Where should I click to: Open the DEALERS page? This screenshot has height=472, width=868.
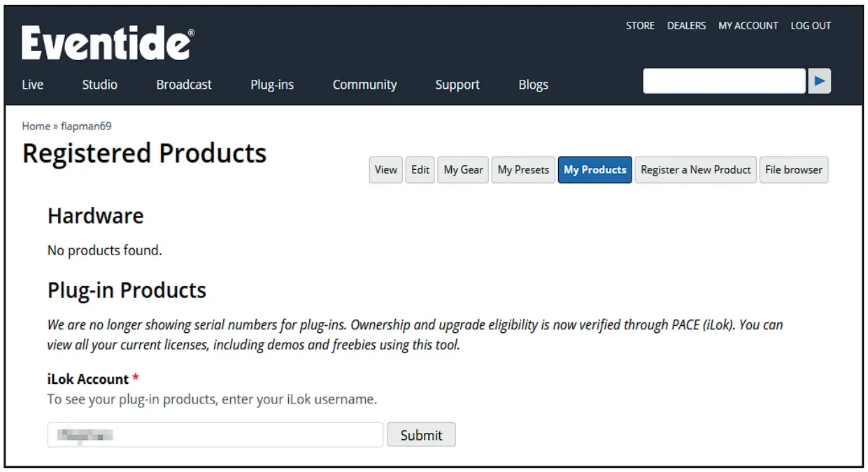pos(686,26)
